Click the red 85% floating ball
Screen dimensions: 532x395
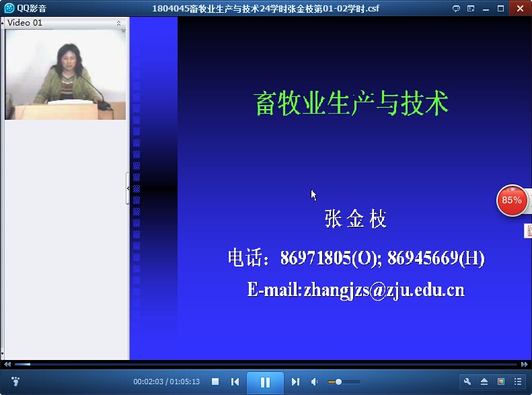point(512,201)
